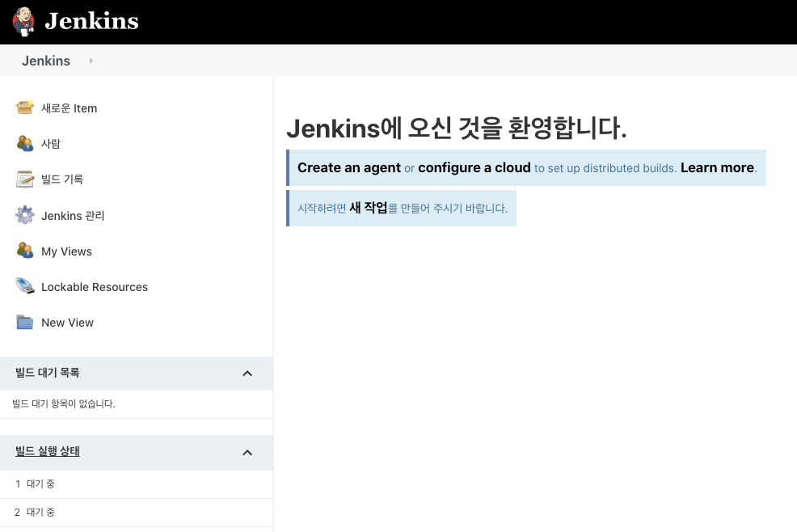The image size is (797, 532).
Task: Click the 새 작업 link
Action: pos(369,208)
